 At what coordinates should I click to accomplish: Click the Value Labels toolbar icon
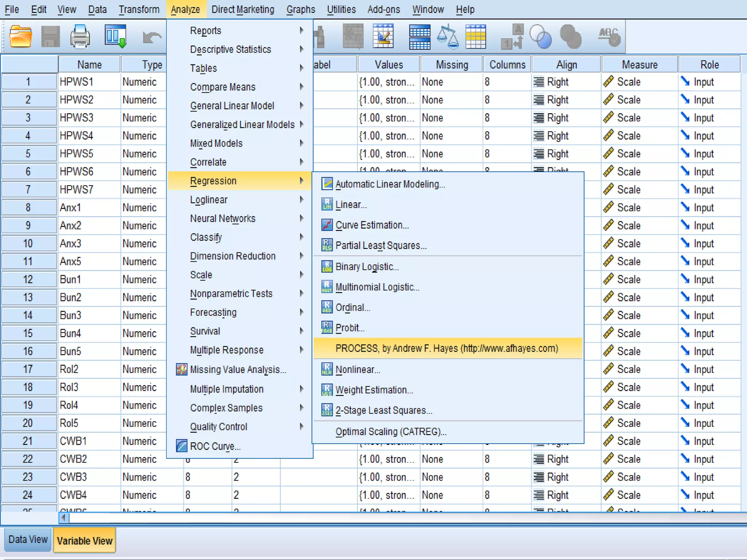512,36
